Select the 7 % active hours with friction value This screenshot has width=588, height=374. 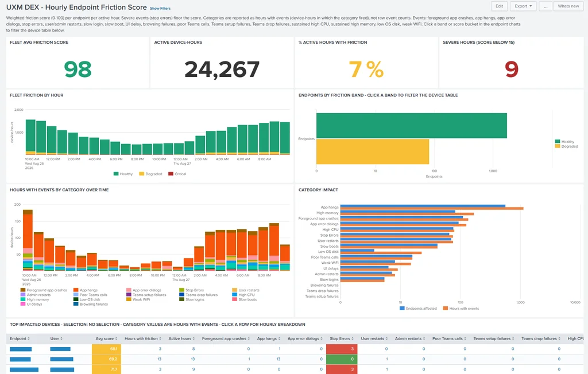point(366,70)
